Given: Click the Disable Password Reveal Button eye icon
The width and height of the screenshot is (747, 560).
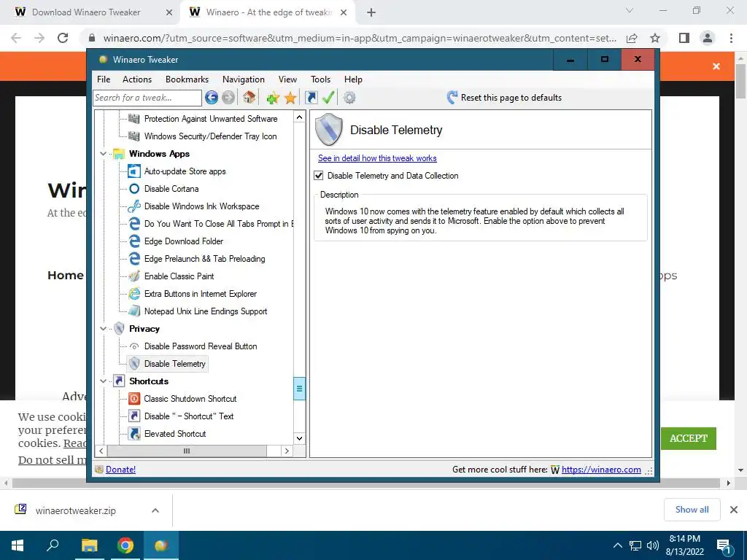Looking at the screenshot, I should 134,346.
